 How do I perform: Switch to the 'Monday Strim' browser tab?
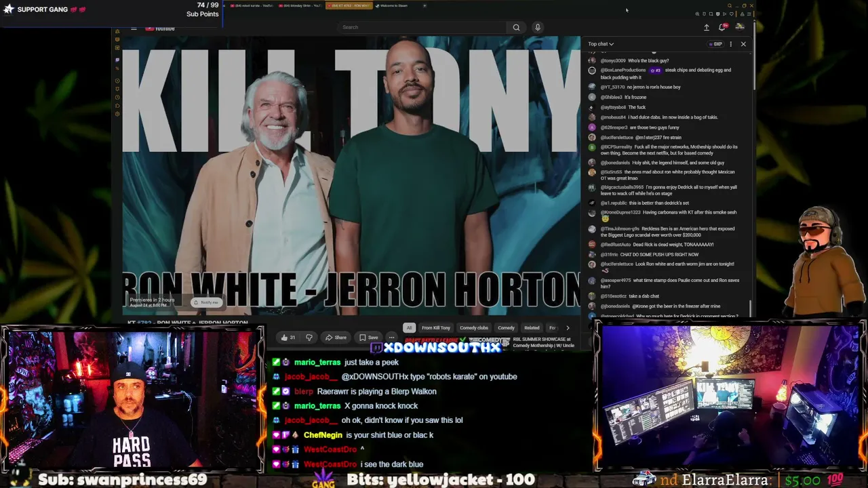click(x=299, y=5)
